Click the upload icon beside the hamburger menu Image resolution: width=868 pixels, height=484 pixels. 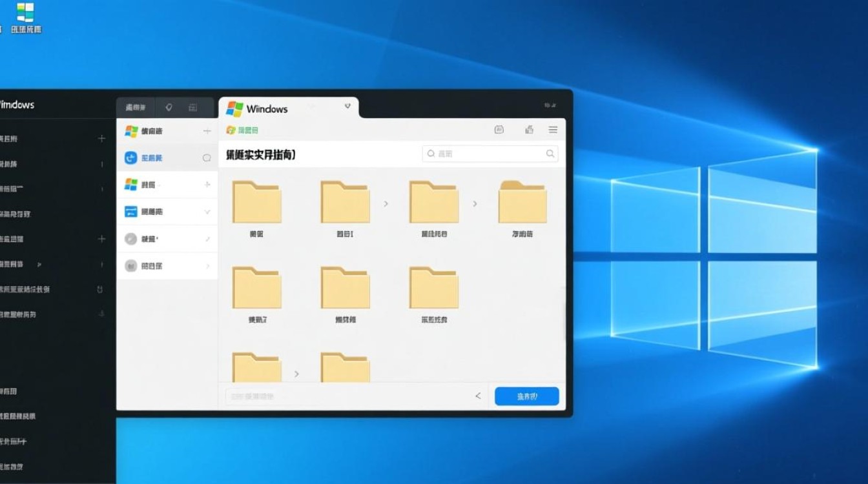point(529,129)
